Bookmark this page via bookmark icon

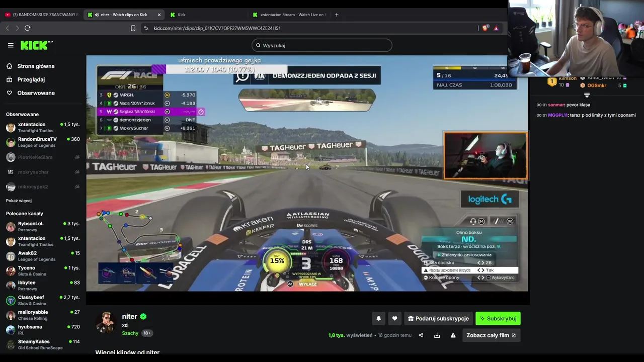coord(133,28)
